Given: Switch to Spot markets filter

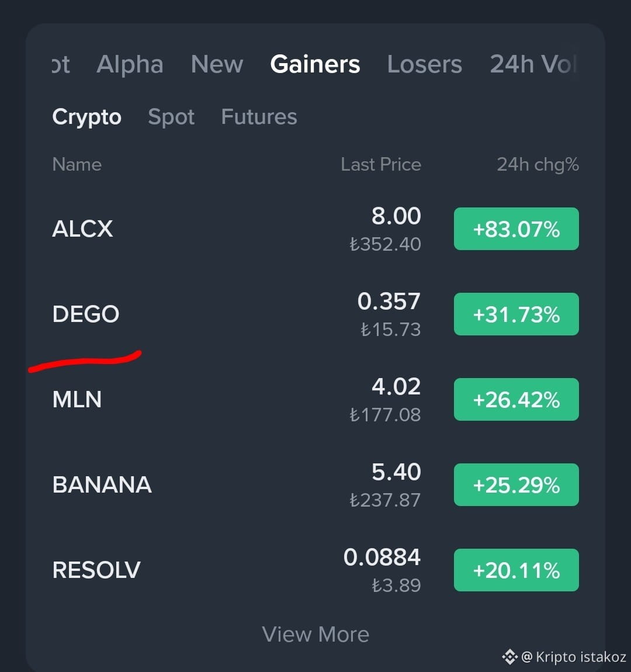Looking at the screenshot, I should 171,117.
